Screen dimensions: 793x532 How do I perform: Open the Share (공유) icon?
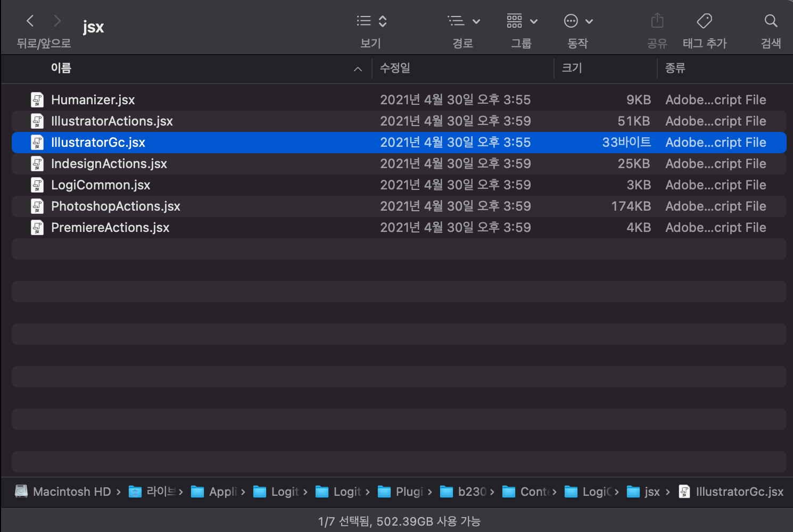[x=658, y=21]
